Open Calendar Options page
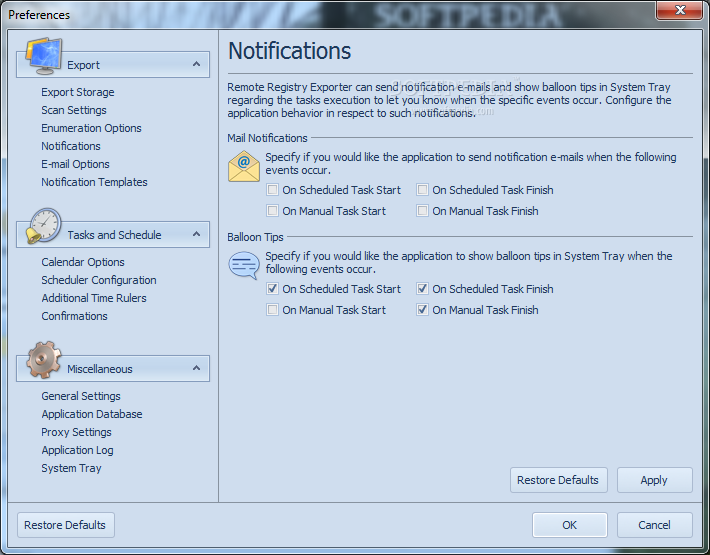This screenshot has height=555, width=710. [83, 262]
